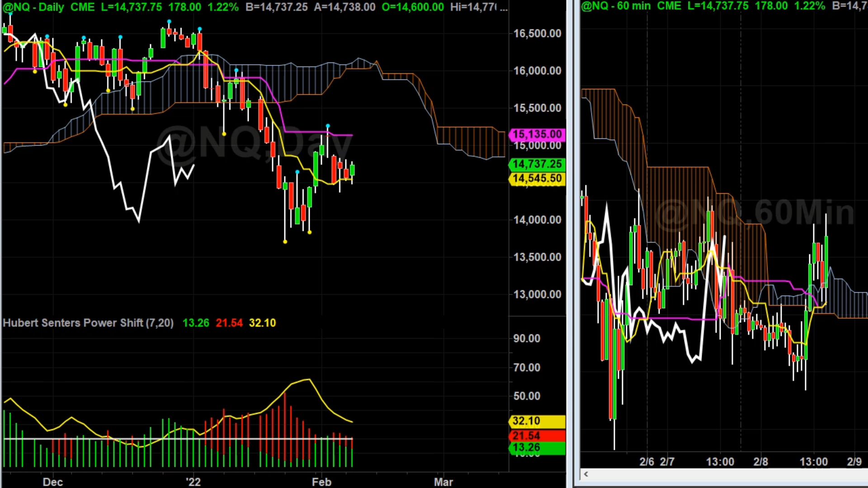Click the 2/7 date label on 60 min chart
868x488 pixels.
[667, 462]
